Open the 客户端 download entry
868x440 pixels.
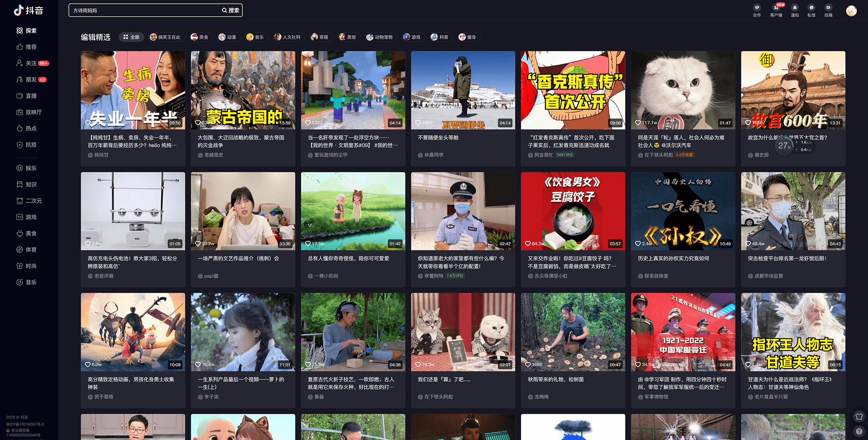pyautogui.click(x=776, y=10)
